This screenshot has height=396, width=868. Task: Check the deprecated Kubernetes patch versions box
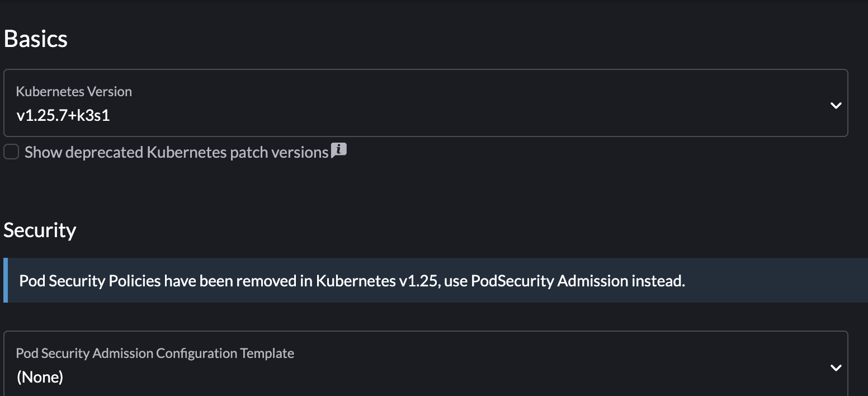11,152
